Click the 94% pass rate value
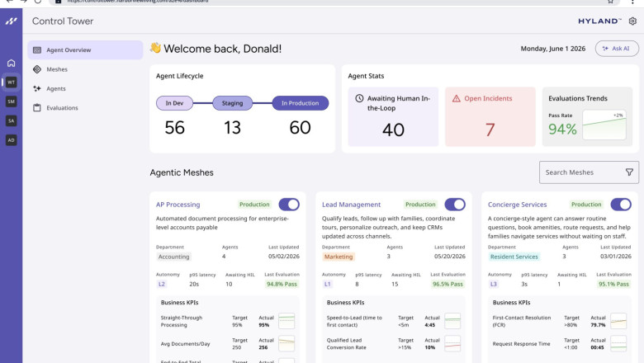Image resolution: width=644 pixels, height=363 pixels. click(x=563, y=130)
